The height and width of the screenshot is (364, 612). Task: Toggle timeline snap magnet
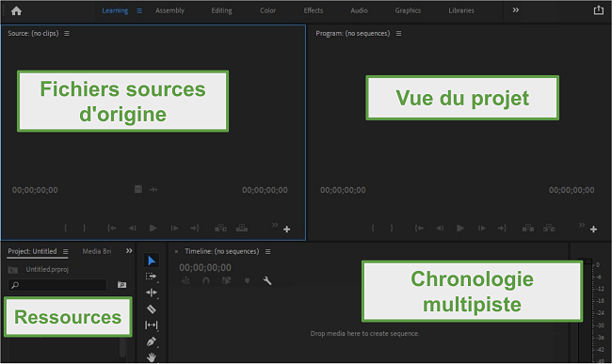pyautogui.click(x=206, y=280)
